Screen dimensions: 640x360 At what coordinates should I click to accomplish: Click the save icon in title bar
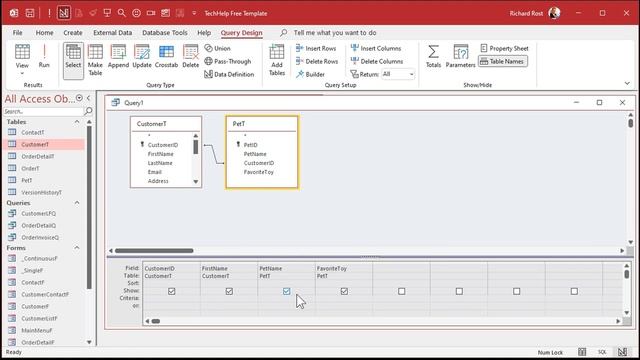click(x=30, y=13)
